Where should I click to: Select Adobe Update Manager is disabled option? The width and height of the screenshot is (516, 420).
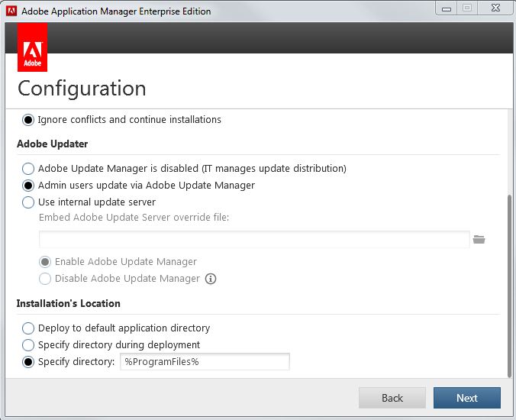28,169
